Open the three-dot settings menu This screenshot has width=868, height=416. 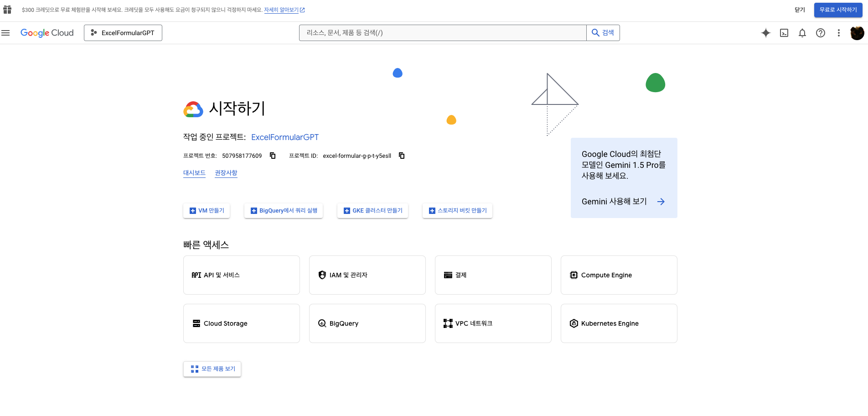(x=839, y=33)
